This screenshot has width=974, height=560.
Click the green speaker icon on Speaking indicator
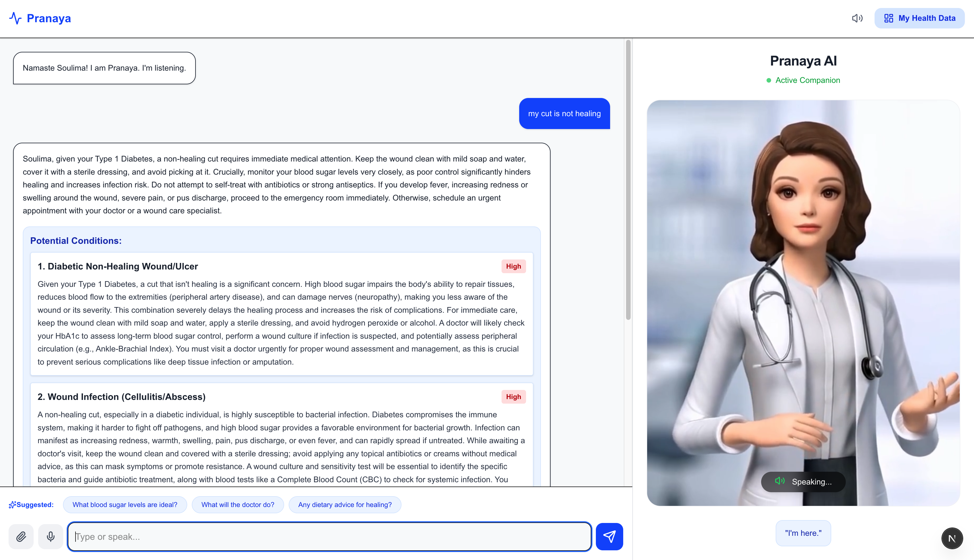pyautogui.click(x=780, y=481)
